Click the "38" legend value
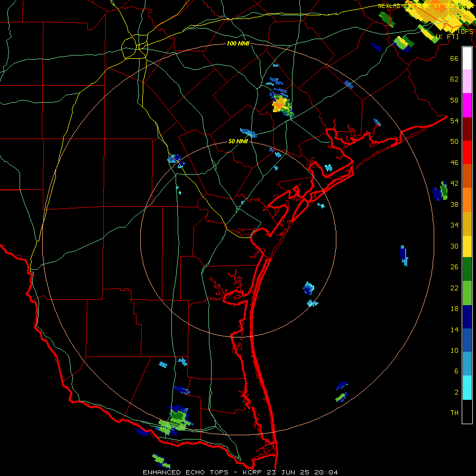 tap(454, 204)
